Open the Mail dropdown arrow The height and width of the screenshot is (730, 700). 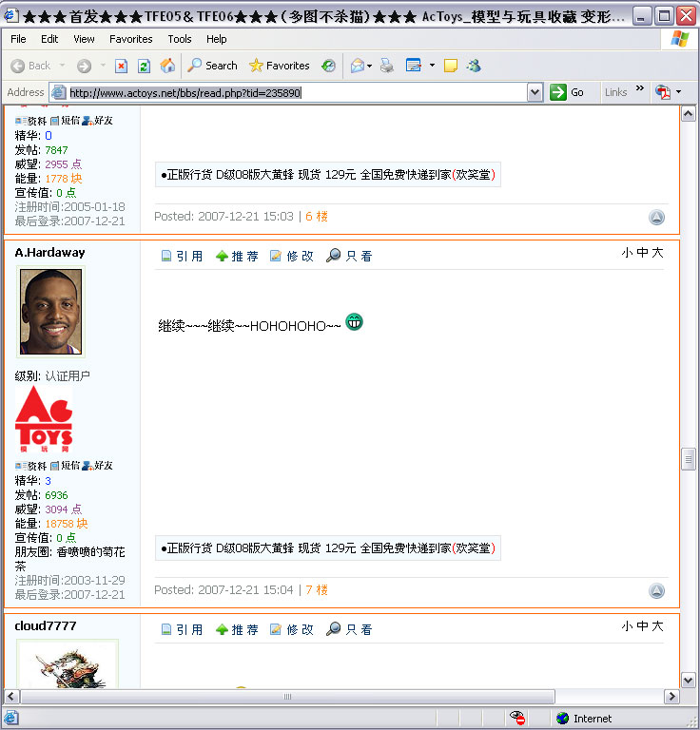tap(369, 67)
